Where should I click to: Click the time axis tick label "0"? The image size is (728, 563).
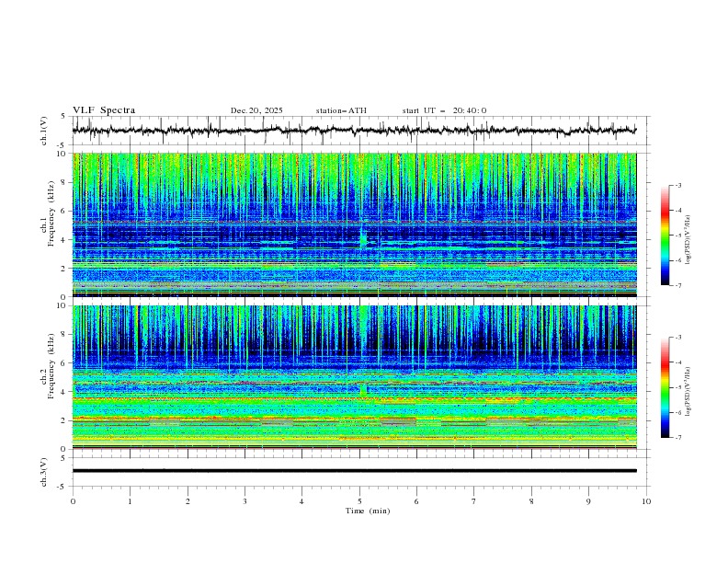73,501
